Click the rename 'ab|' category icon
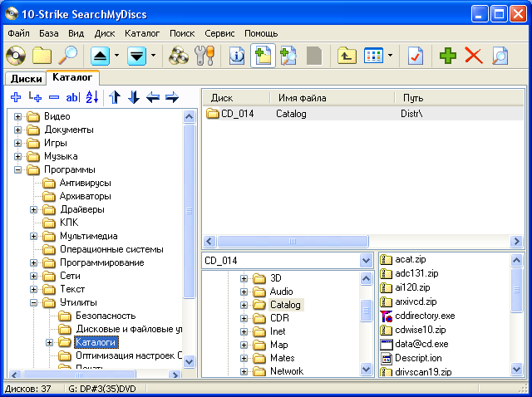Screen dimensions: 532x397 click(x=72, y=97)
